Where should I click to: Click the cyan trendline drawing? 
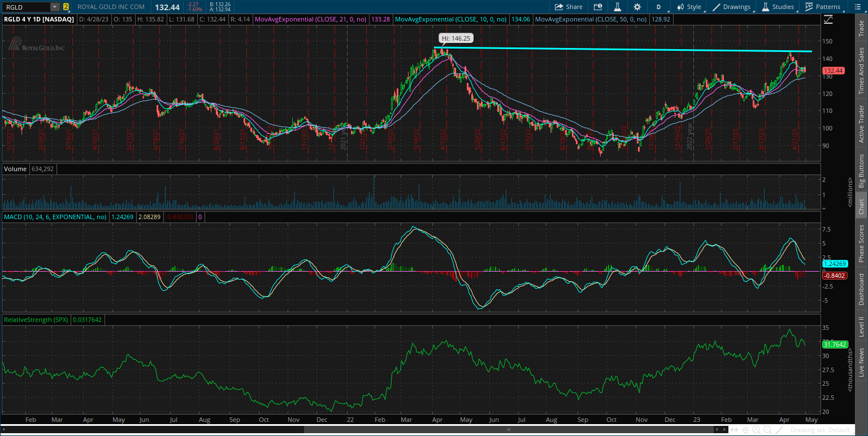coord(622,50)
